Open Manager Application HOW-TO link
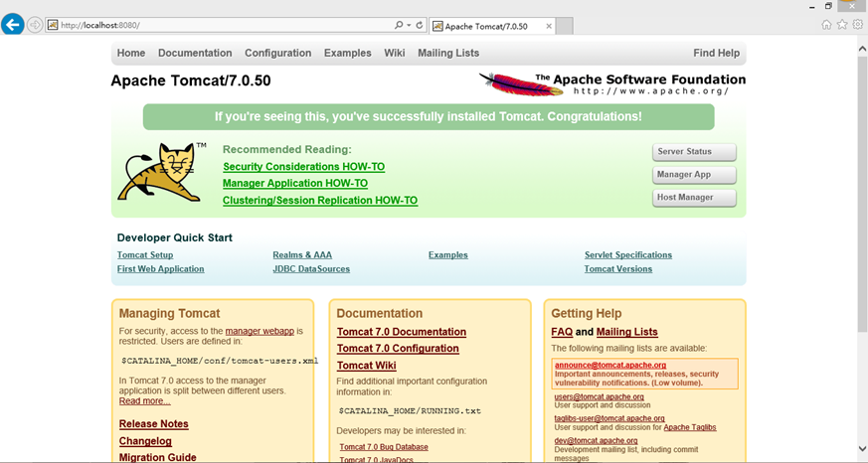This screenshot has height=463, width=868. [x=295, y=183]
